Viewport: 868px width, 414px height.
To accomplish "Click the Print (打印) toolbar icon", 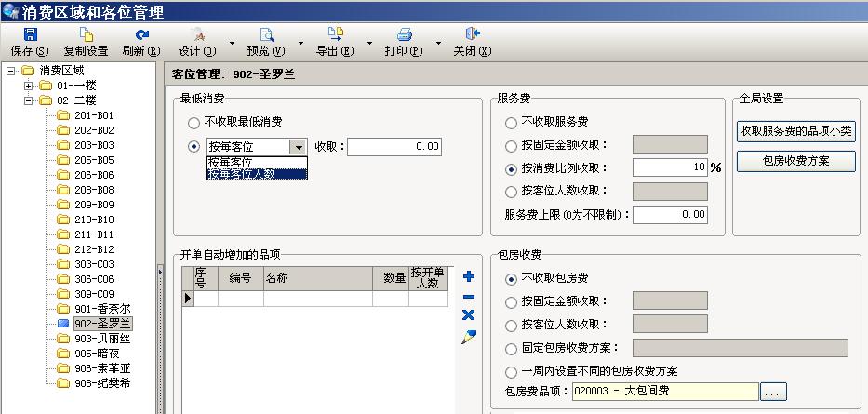I will (x=405, y=34).
